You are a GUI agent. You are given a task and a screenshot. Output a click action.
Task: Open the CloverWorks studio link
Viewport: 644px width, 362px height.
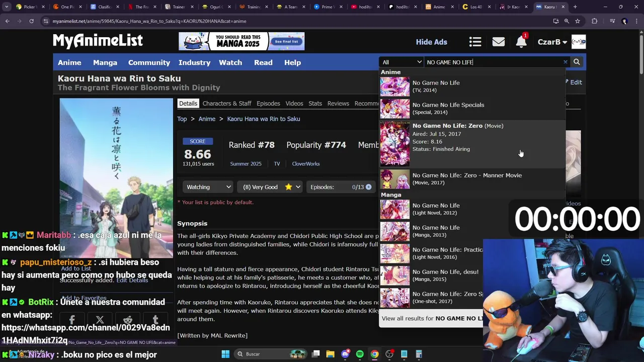306,164
